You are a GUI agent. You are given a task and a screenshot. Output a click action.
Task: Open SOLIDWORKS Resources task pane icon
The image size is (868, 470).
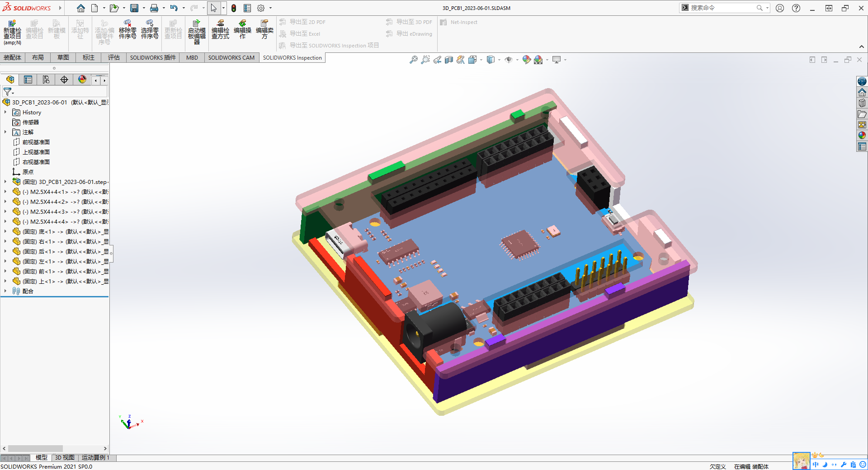[x=862, y=81]
